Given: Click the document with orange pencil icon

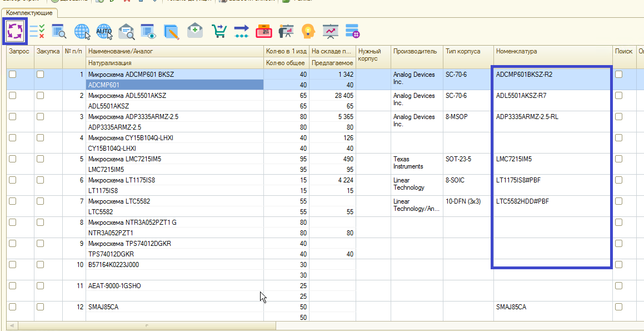Looking at the screenshot, I should (171, 31).
